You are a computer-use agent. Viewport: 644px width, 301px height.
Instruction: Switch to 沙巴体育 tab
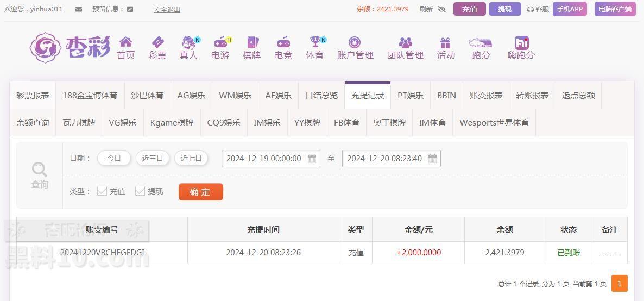click(148, 96)
